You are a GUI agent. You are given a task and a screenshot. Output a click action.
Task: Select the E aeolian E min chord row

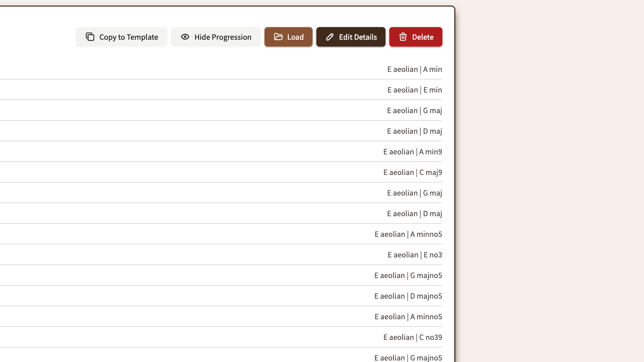414,90
